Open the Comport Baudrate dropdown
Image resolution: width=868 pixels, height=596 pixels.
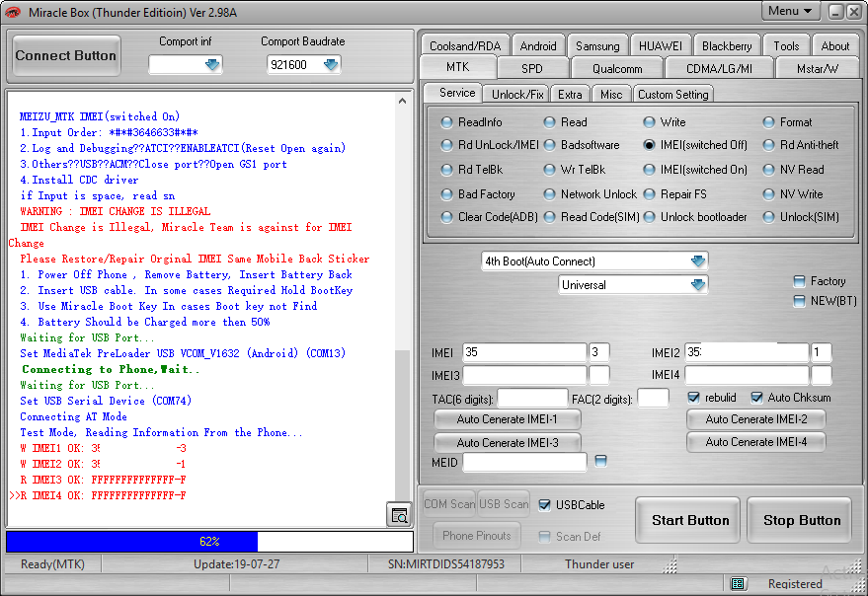click(331, 65)
